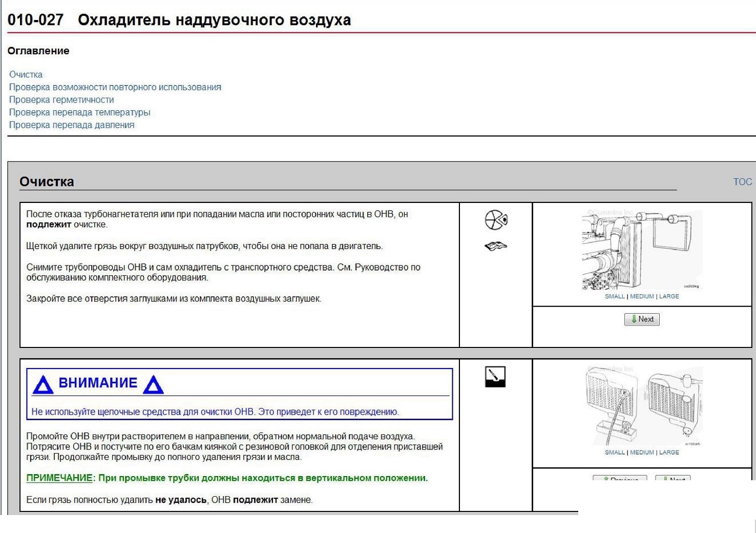Click paragraph starting Снимите трубопроводы ОНВ
Screen dimensions: 756x533
click(223, 273)
